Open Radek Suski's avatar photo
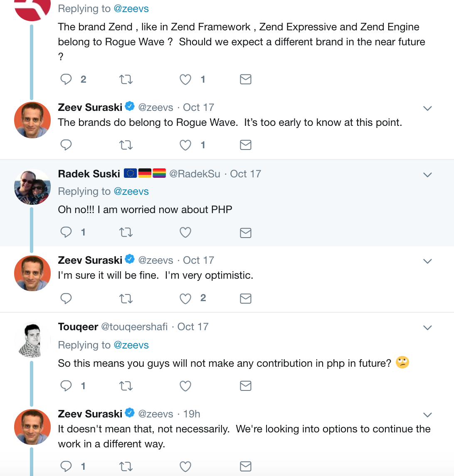Viewport: 454px width, 476px height. (x=32, y=186)
